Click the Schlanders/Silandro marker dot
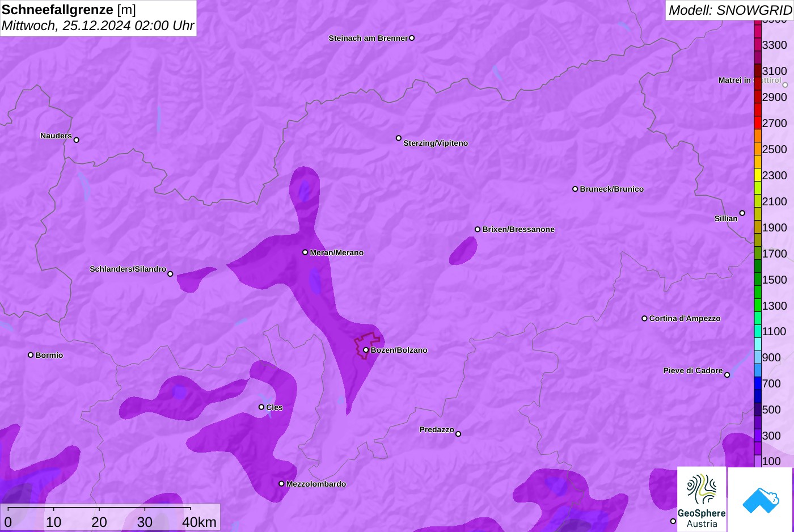 click(170, 274)
